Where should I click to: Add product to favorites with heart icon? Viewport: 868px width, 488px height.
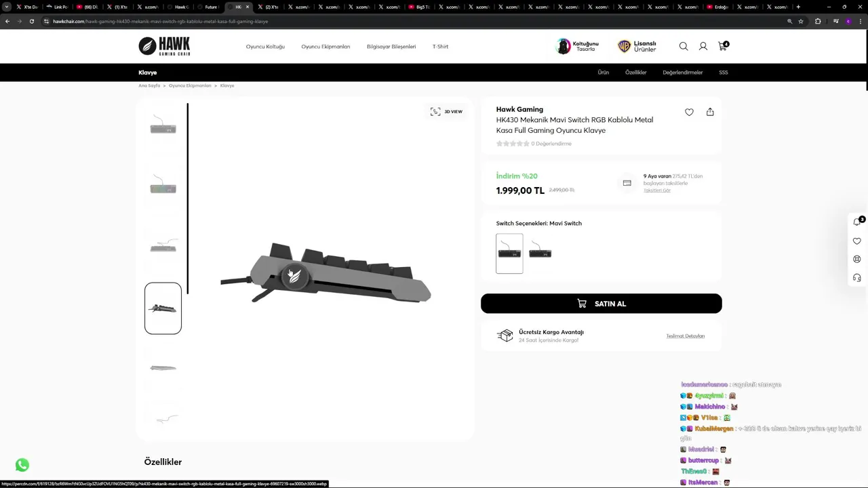(x=689, y=112)
